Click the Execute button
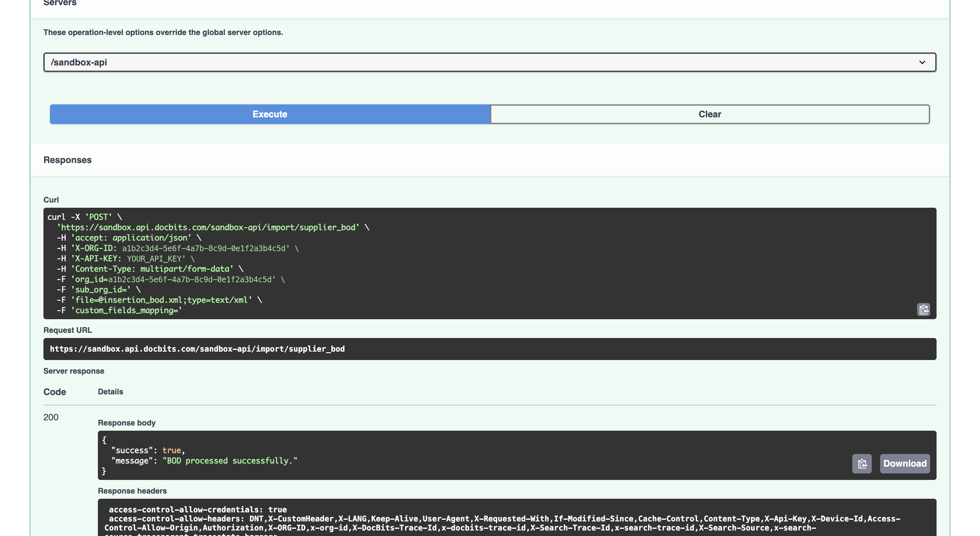The width and height of the screenshot is (980, 536). click(270, 114)
